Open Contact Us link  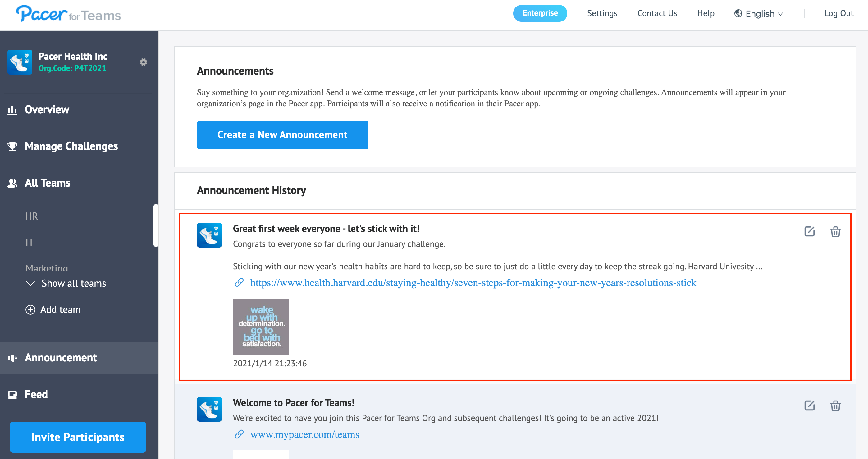click(x=657, y=13)
